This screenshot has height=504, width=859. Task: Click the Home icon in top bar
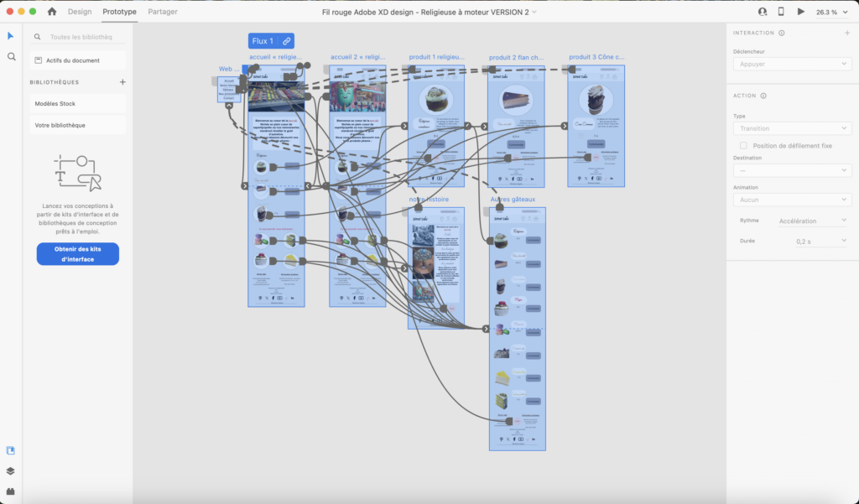tap(52, 12)
